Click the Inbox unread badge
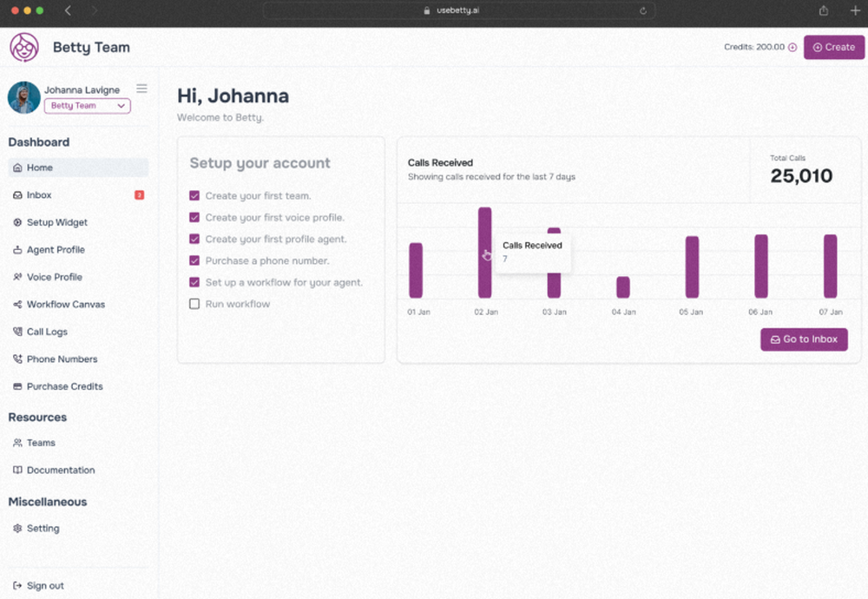The height and width of the screenshot is (599, 868). (x=140, y=194)
